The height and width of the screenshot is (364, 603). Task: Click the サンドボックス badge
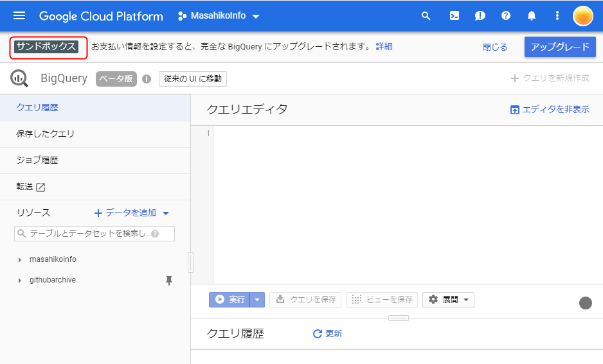[x=46, y=47]
